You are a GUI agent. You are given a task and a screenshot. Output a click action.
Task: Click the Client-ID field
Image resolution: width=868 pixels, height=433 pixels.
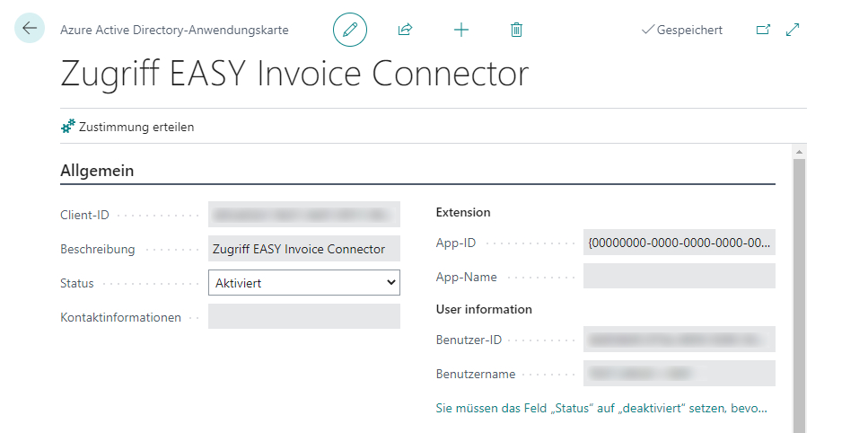(304, 215)
